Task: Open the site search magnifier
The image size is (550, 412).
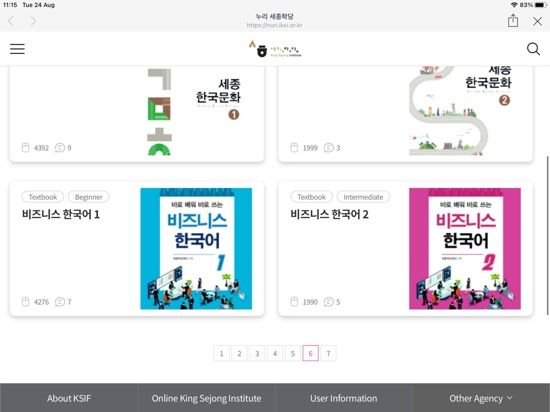Action: click(533, 49)
